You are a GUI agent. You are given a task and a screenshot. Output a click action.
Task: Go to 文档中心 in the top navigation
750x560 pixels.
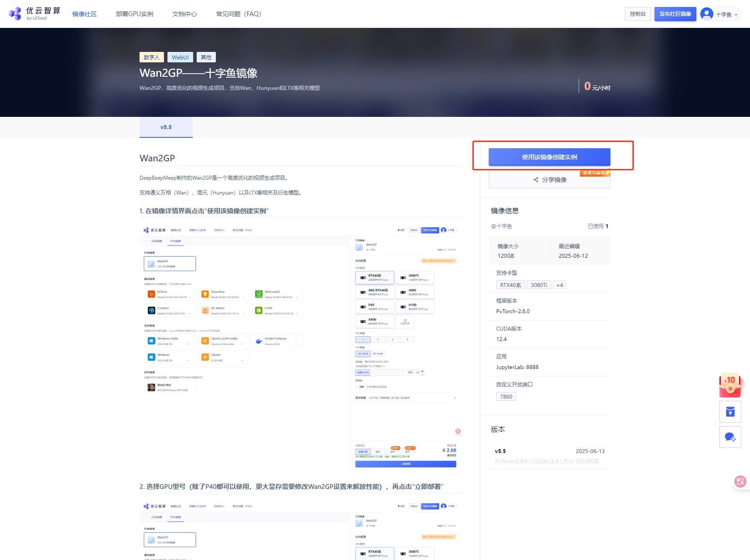pos(184,14)
